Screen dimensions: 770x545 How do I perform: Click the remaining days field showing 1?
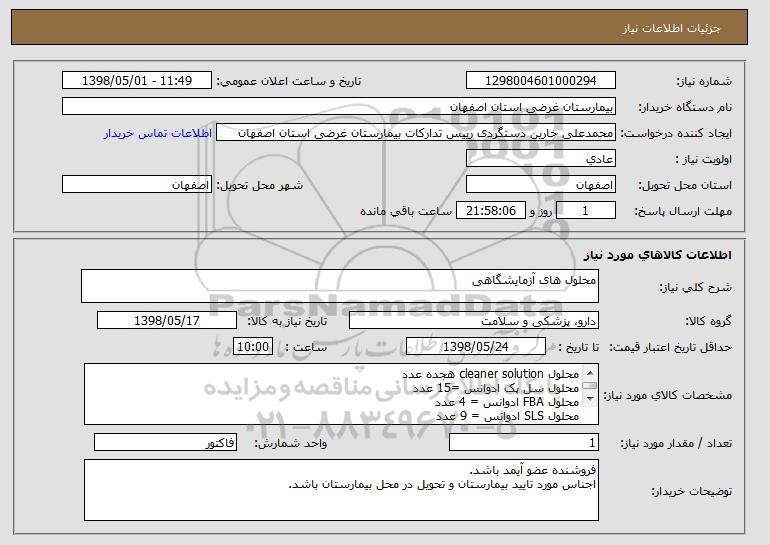click(x=585, y=211)
